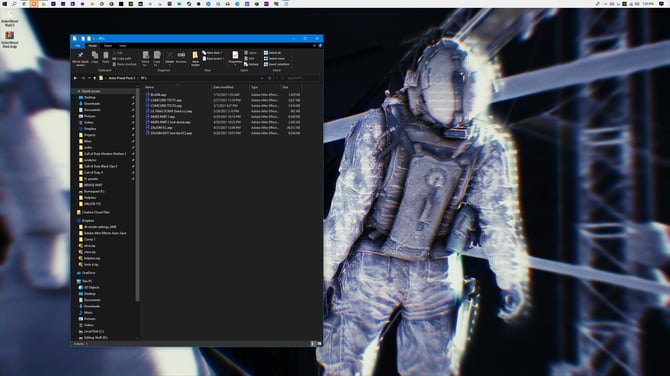Open the taskbar search magnifier
Image resolution: width=670 pixels, height=376 pixels.
tap(14, 3)
